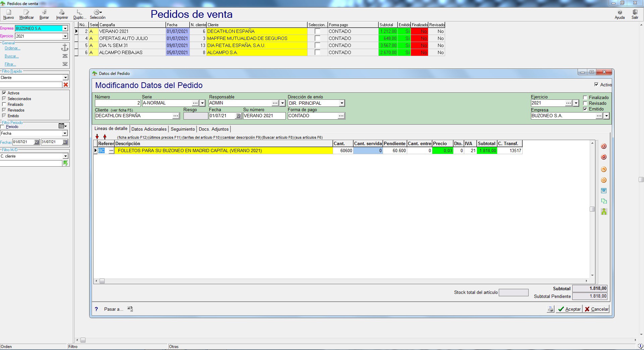
Task: Toggle the Activo checkbox in order dialog
Action: [x=596, y=84]
